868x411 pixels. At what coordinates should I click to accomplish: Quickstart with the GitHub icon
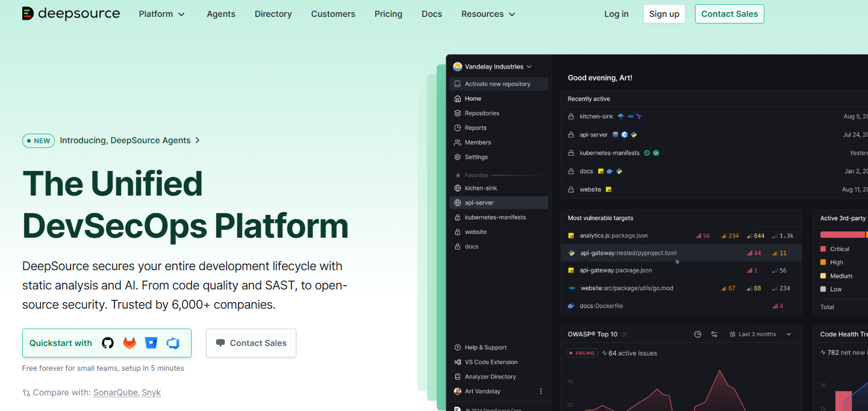coord(108,343)
